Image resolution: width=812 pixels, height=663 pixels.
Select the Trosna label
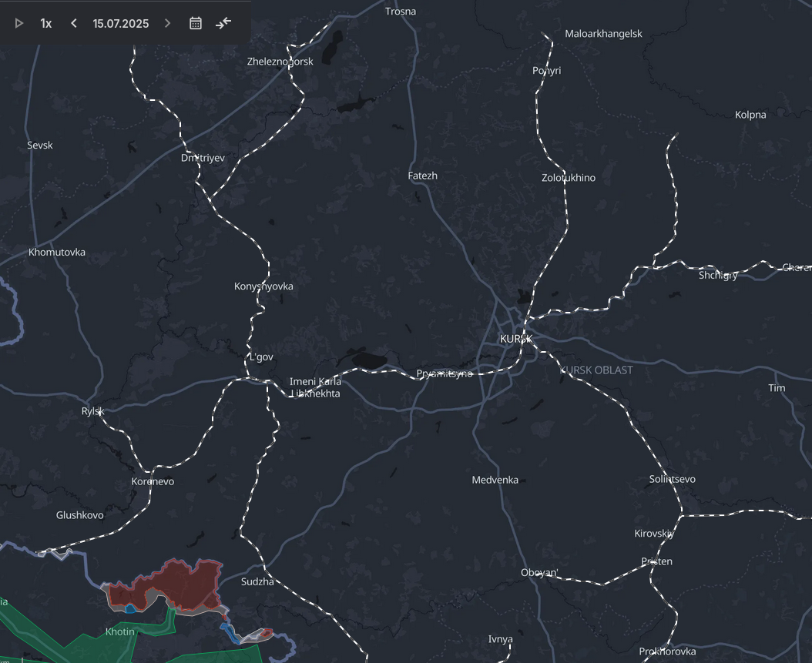[401, 12]
